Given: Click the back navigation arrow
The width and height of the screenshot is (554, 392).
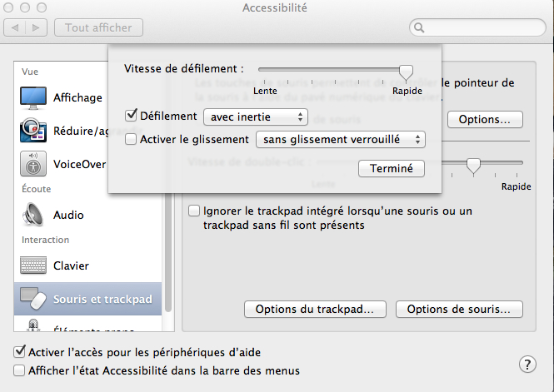Looking at the screenshot, I should (x=15, y=27).
